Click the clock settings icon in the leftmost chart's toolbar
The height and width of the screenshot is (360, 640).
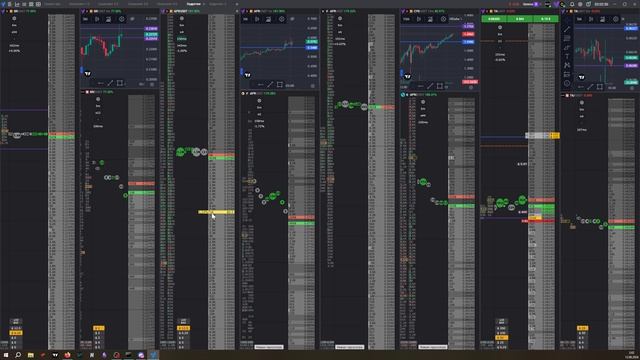pyautogui.click(x=121, y=19)
